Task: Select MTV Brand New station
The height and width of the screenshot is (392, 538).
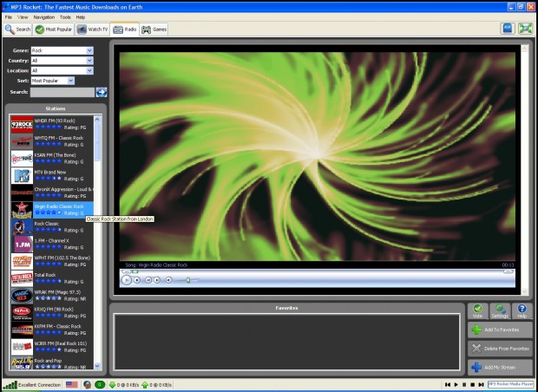Action: 52,175
